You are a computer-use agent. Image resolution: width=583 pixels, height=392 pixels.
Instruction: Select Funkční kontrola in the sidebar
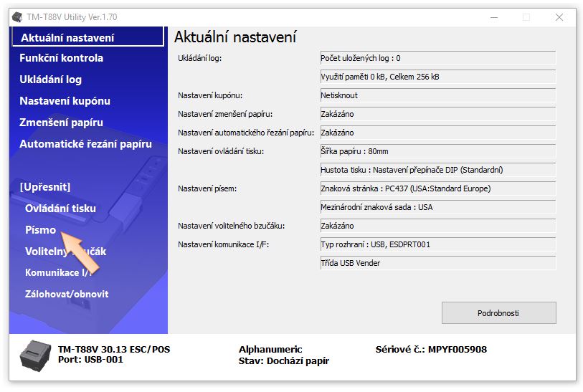pos(62,58)
